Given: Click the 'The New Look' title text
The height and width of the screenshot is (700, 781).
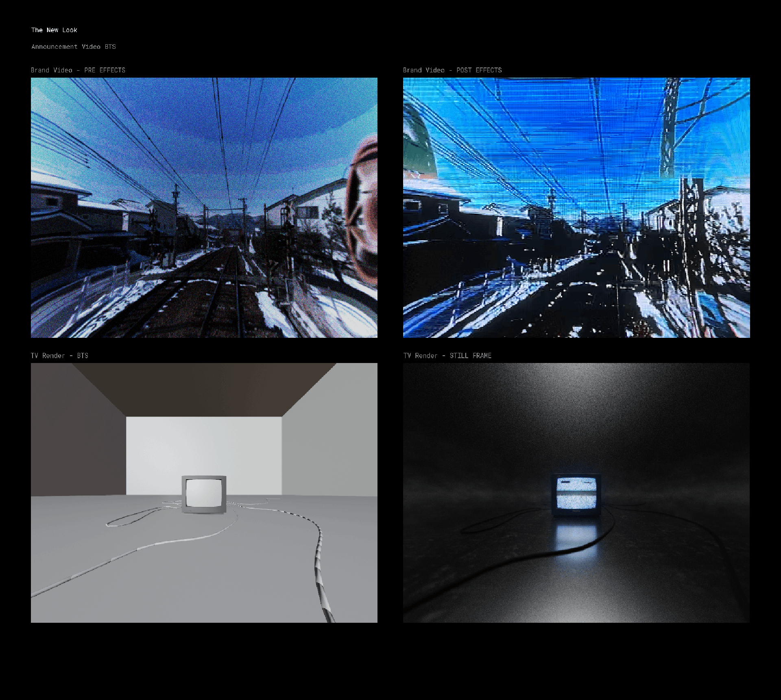Looking at the screenshot, I should coord(54,30).
